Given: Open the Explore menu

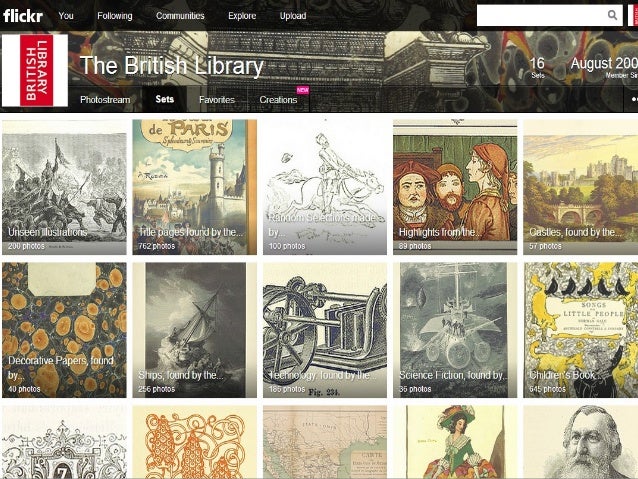Looking at the screenshot, I should (242, 16).
